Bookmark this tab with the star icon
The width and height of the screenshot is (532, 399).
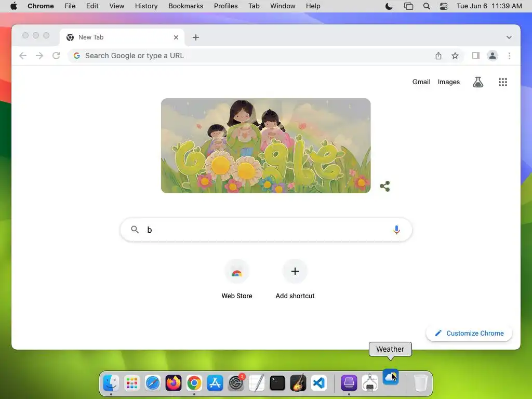(x=455, y=56)
